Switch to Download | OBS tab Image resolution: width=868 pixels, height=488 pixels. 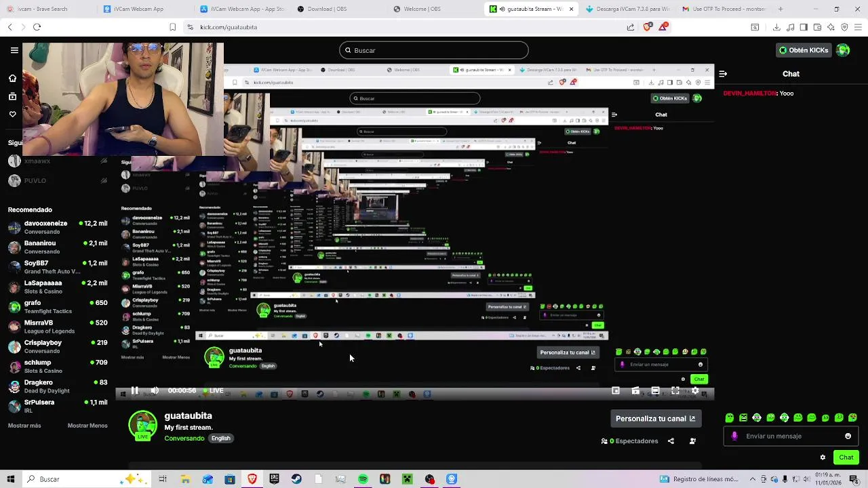click(x=338, y=9)
